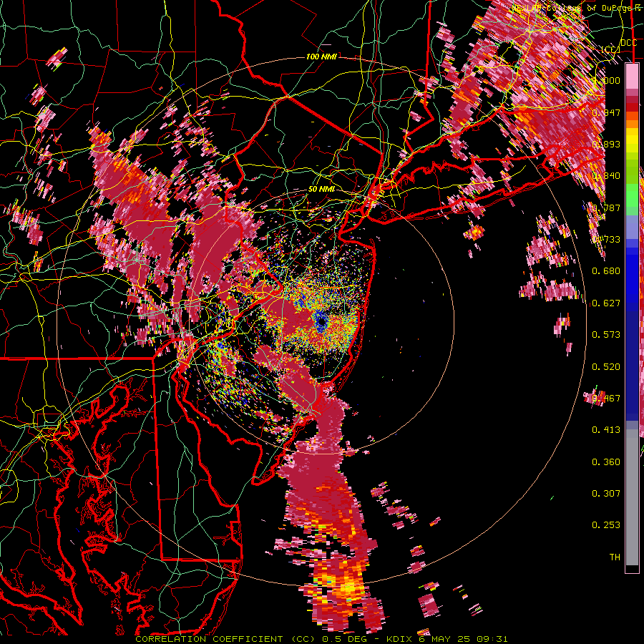Click the [CC] legend heading
The width and height of the screenshot is (644, 644).
610,49
